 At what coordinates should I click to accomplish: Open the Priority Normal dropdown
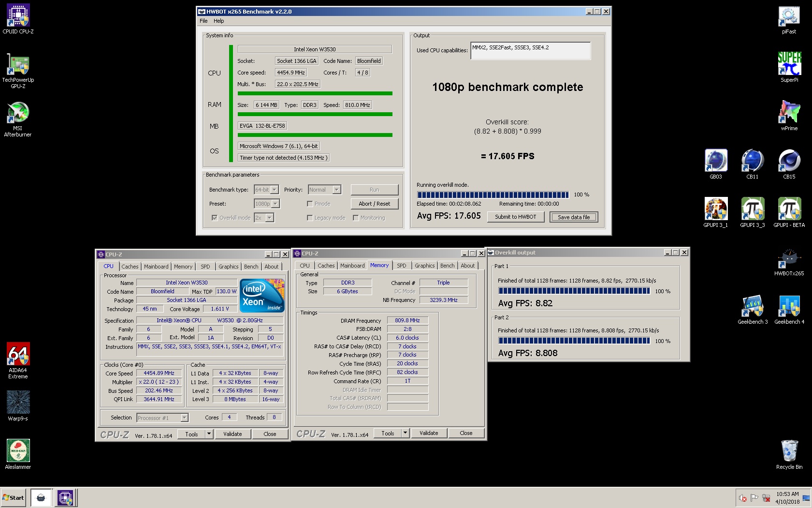337,190
